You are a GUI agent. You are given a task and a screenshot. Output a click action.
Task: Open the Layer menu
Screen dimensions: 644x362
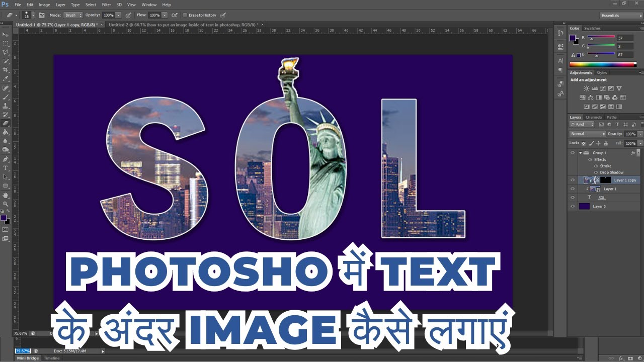(60, 5)
